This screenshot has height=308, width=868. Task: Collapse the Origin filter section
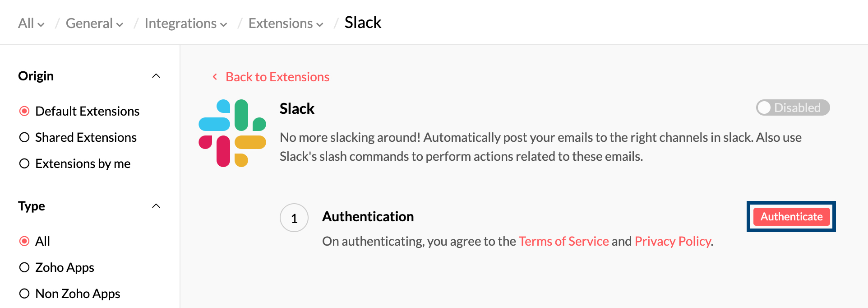[156, 75]
